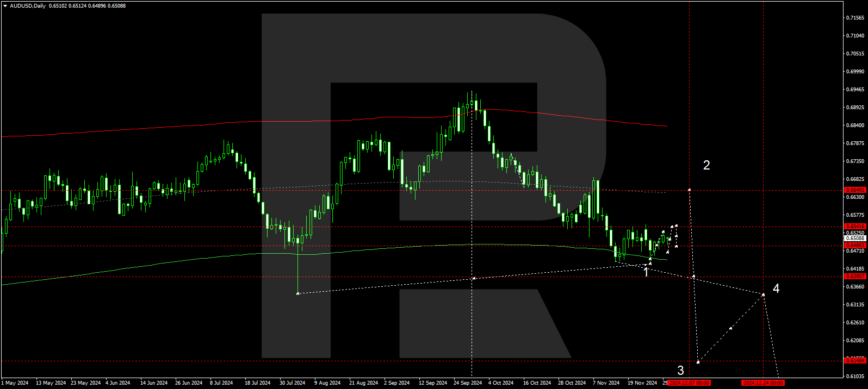Click the white current price tag 0.65088 on axis
Viewport: 868px width, 389px height.
point(854,239)
